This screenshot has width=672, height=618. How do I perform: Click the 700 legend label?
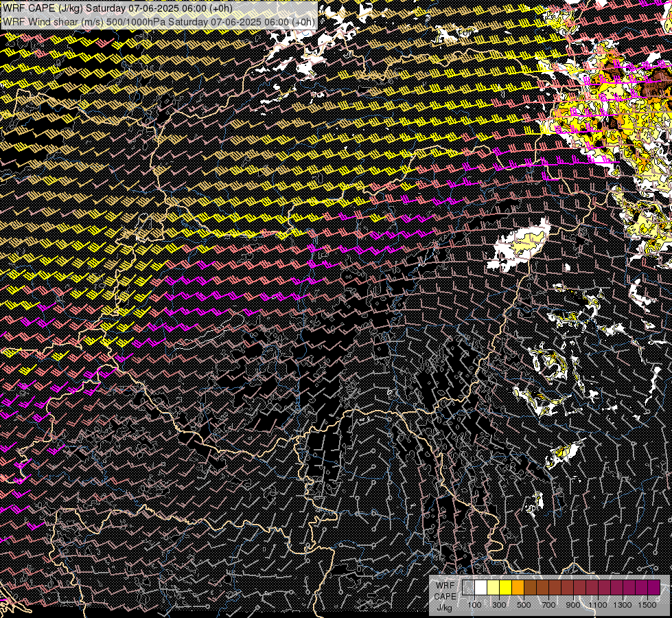[548, 605]
